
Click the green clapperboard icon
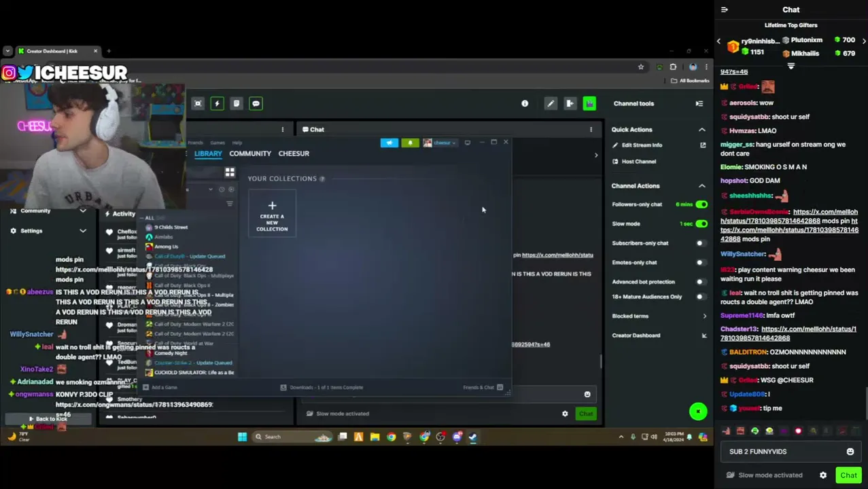[589, 103]
